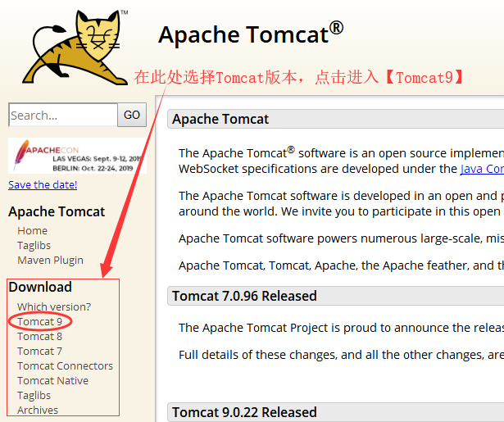This screenshot has height=422, width=504.
Task: Click the Apache Tomcat sidebar heading
Action: point(57,211)
